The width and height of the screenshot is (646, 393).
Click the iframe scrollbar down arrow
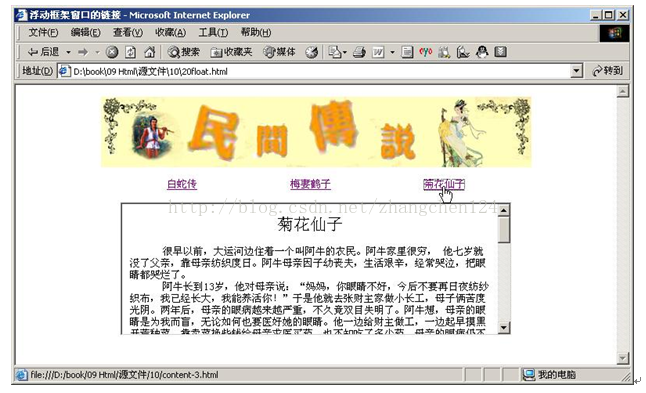point(504,328)
